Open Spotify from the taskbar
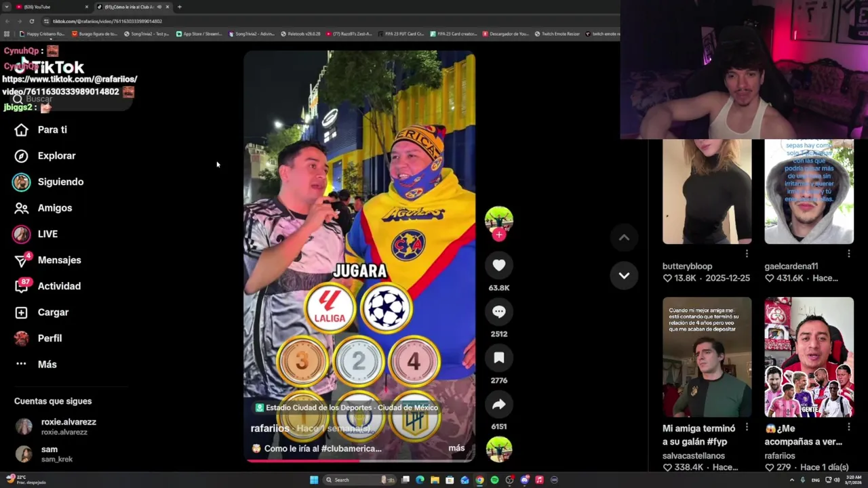This screenshot has height=488, width=868. pos(494,480)
